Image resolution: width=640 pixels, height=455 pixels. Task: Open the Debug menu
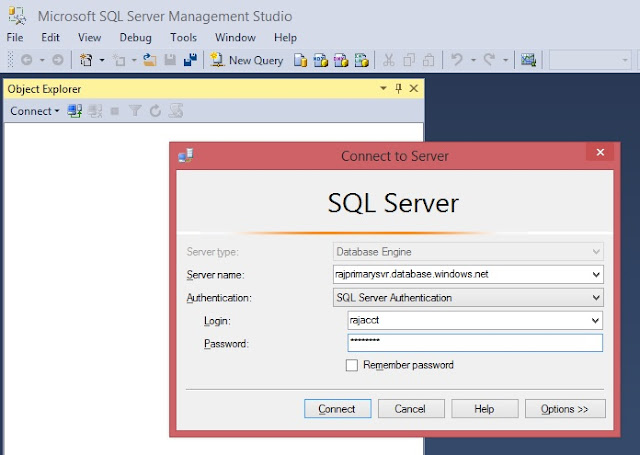point(135,38)
